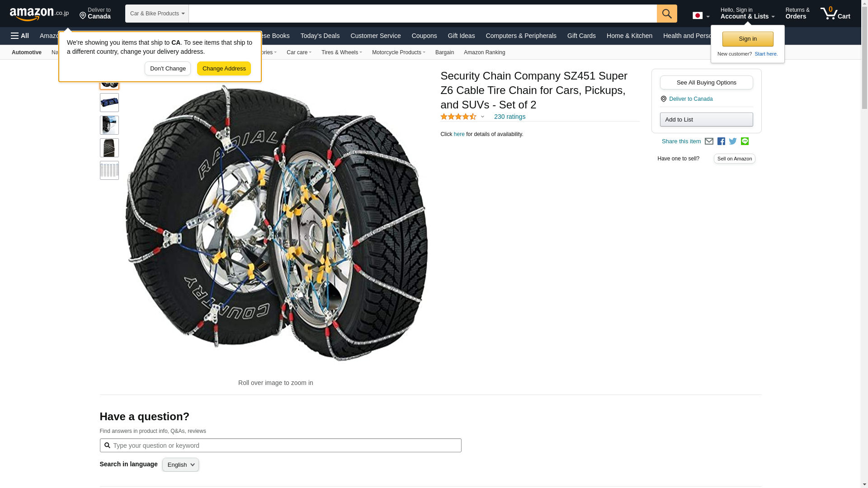Expand the Motorcycle Products submenu

pyautogui.click(x=398, y=52)
